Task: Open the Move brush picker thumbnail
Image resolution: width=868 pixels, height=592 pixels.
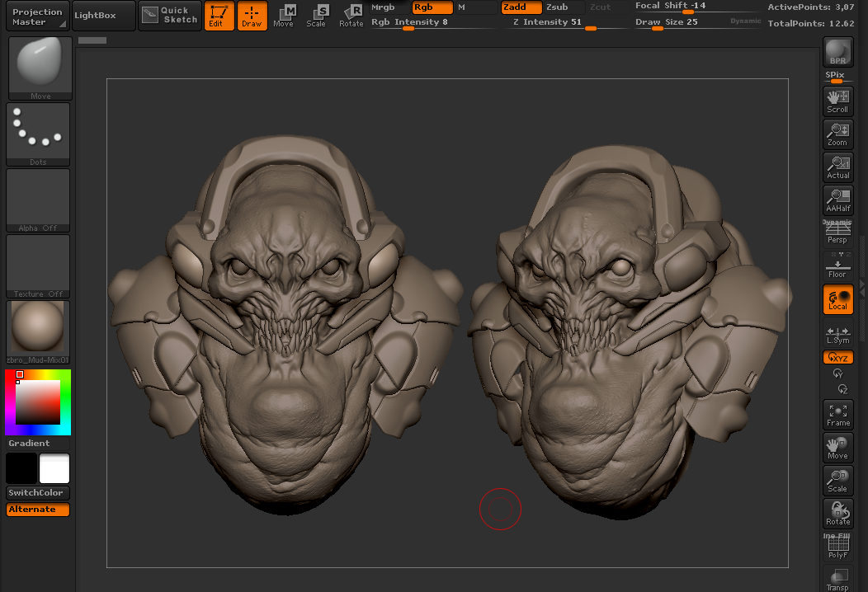Action: (40, 68)
